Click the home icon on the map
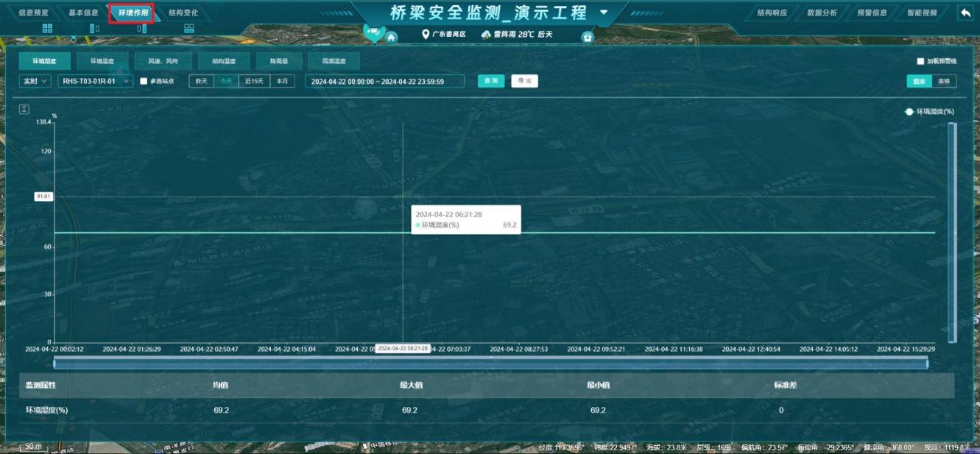 (392, 37)
